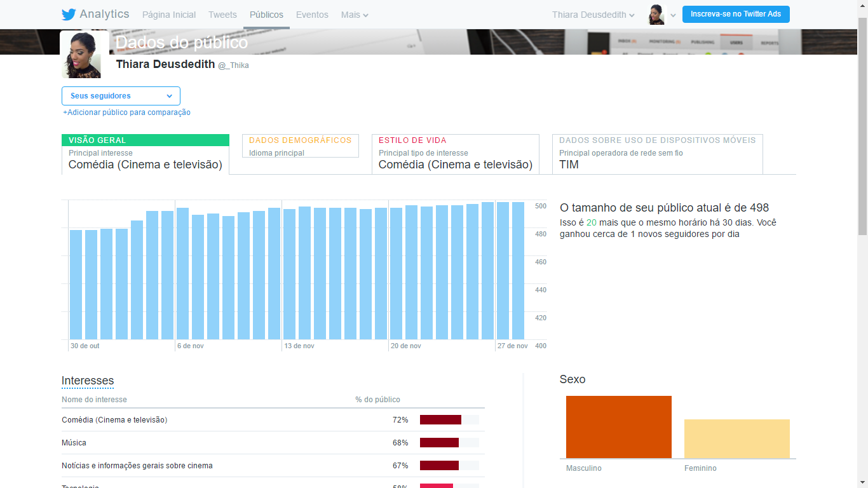Click the Comédia interest percentage bar
Viewport: 868px width, 488px height.
[x=440, y=419]
